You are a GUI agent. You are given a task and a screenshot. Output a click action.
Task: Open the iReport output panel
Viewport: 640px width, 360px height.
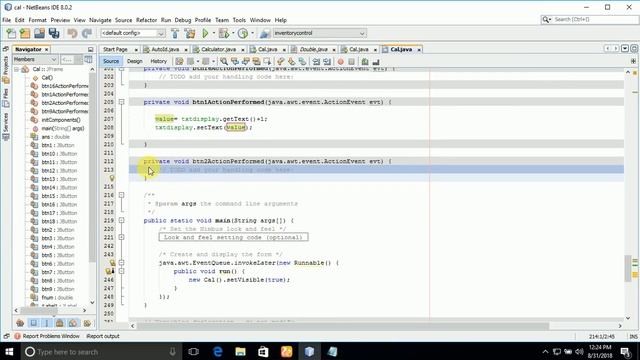(103, 336)
